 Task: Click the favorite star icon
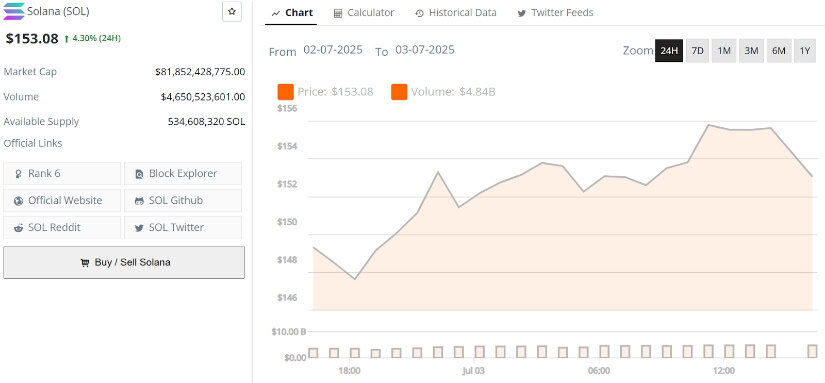232,12
